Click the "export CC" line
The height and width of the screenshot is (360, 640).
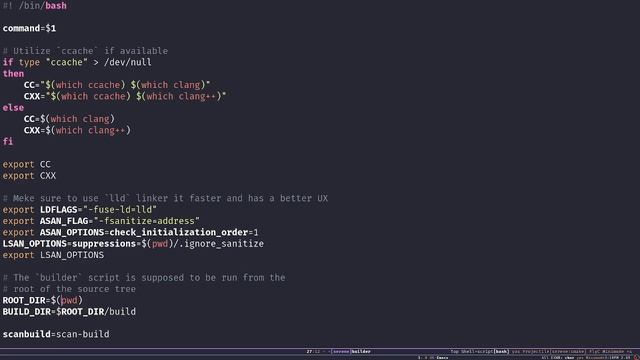(x=27, y=164)
